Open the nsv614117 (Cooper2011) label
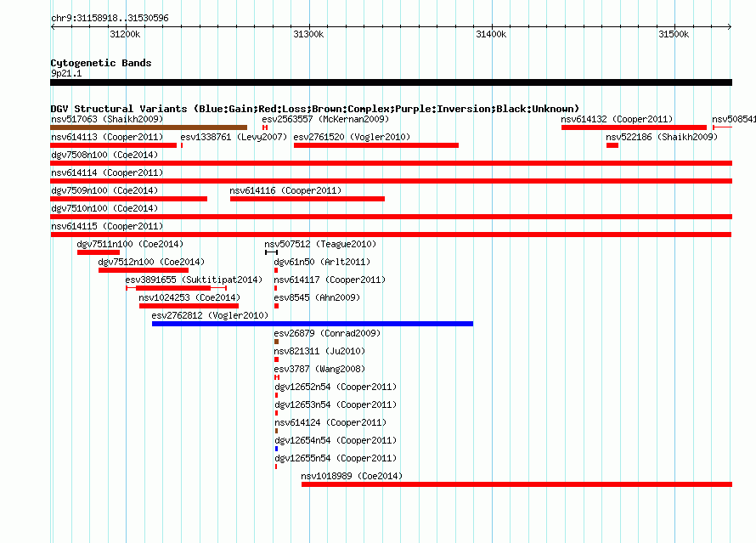756x543 pixels. coord(330,280)
